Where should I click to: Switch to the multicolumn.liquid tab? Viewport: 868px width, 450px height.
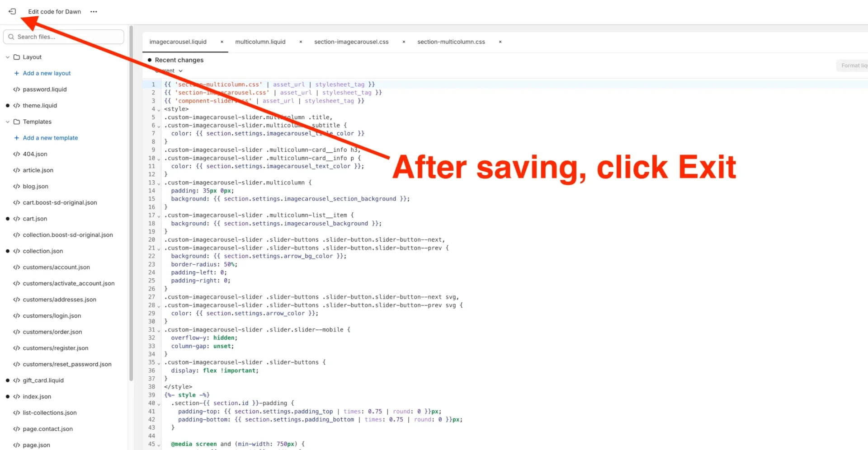click(260, 42)
